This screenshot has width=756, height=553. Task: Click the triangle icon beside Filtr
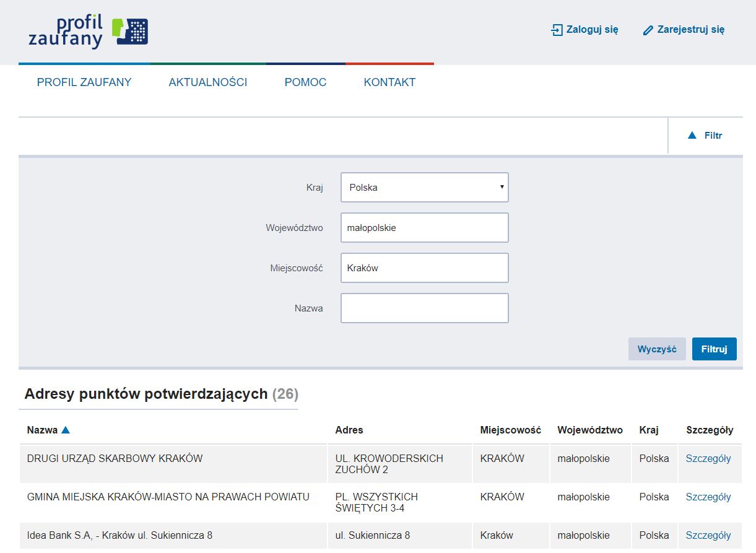click(x=692, y=135)
